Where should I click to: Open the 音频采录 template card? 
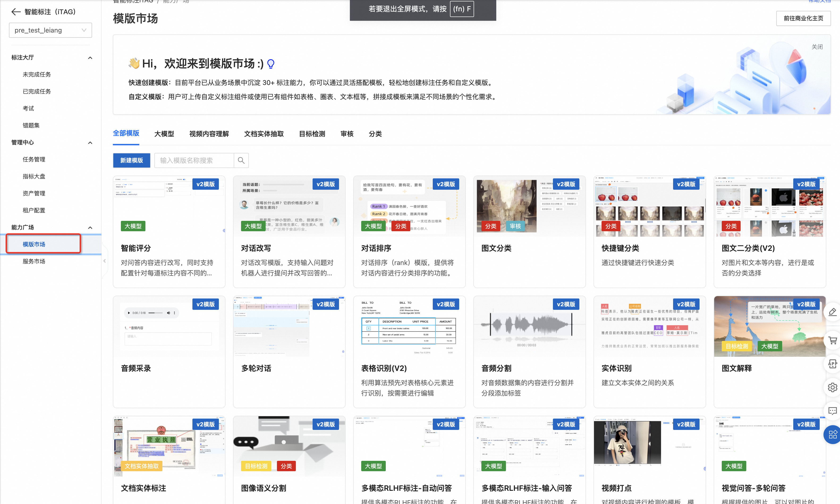coord(169,352)
